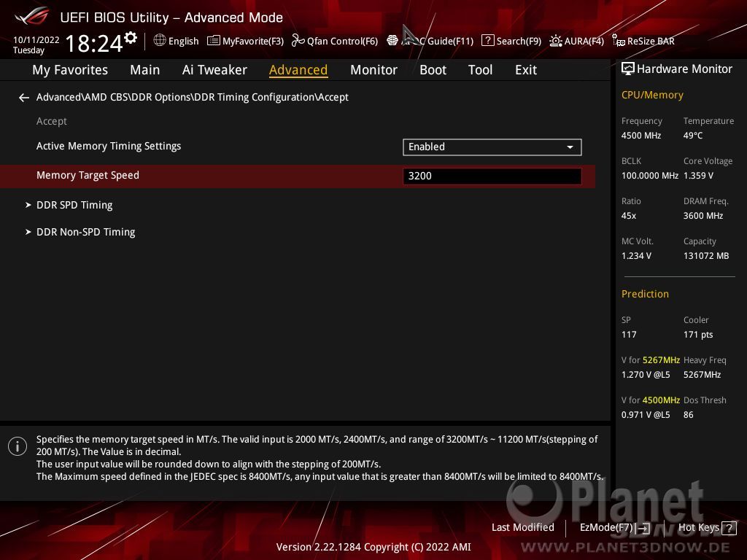This screenshot has height=560, width=747.
Task: Click the ReSize BAR icon
Action: [619, 41]
